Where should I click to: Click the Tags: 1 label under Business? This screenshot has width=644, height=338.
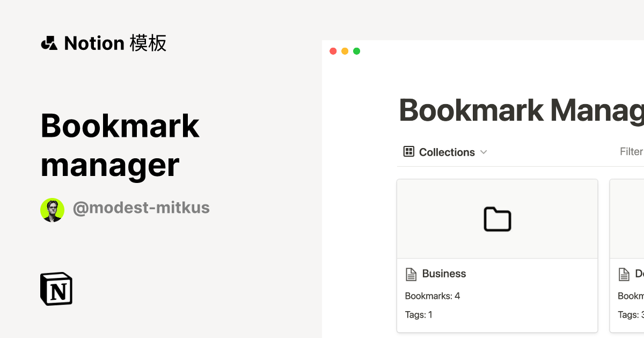[419, 314]
